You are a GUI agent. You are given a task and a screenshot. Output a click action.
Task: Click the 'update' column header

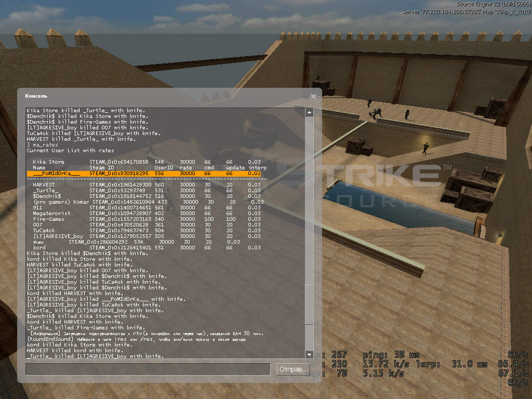[x=235, y=168]
